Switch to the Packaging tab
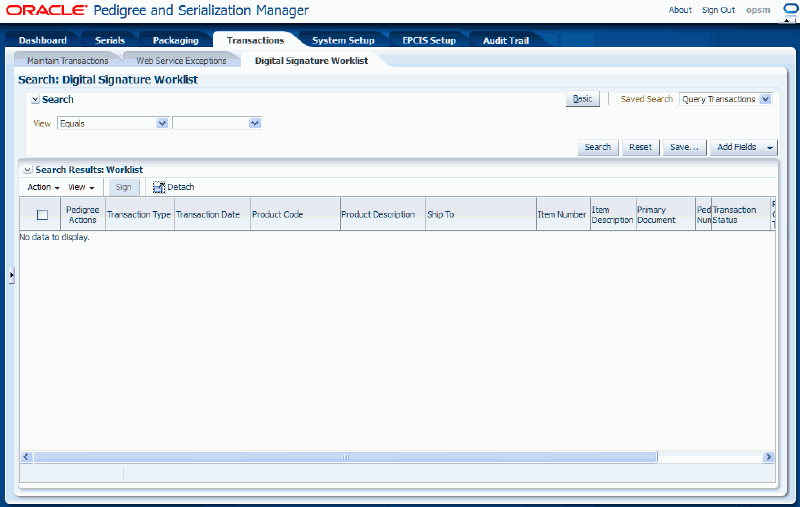The height and width of the screenshot is (507, 800). [176, 40]
